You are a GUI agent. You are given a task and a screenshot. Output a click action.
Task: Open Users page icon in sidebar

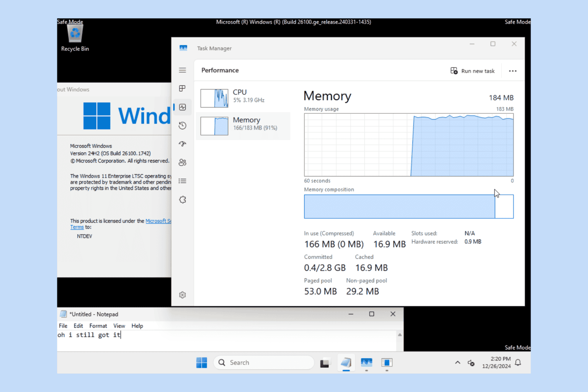[183, 162]
